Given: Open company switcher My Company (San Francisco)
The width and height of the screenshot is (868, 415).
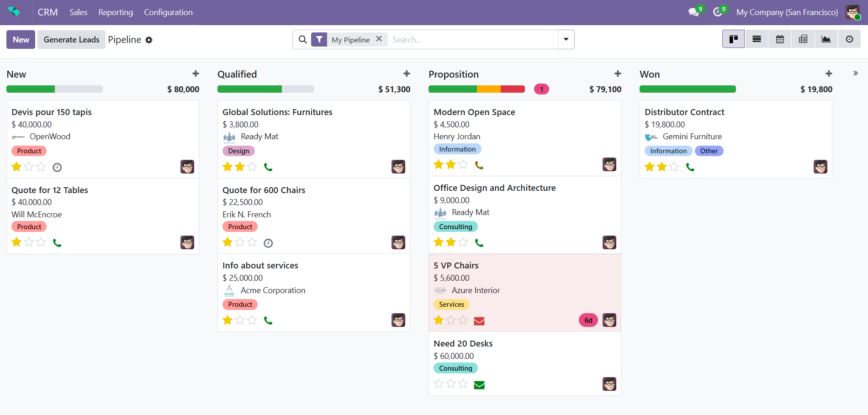Looking at the screenshot, I should (x=787, y=12).
